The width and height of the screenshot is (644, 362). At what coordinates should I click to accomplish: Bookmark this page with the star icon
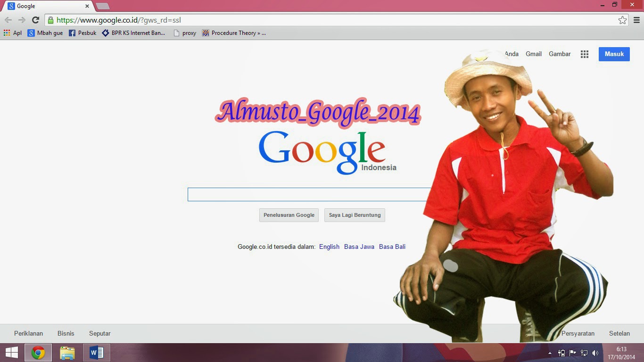click(x=622, y=20)
